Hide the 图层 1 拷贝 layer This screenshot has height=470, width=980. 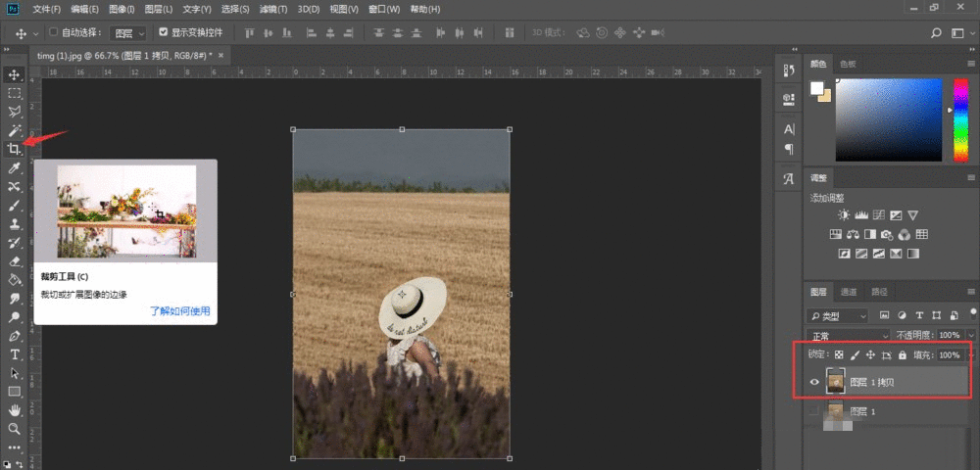(814, 383)
